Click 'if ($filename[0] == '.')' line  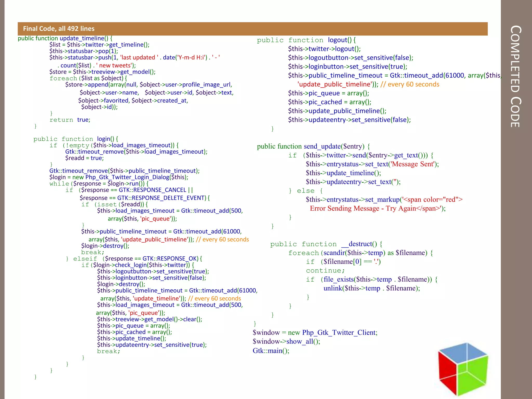coord(343,262)
